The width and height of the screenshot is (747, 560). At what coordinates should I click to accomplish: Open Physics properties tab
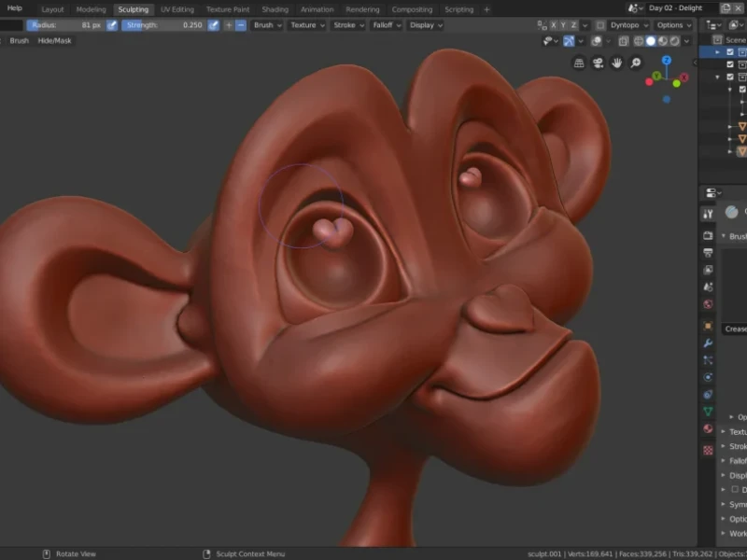coord(708,378)
